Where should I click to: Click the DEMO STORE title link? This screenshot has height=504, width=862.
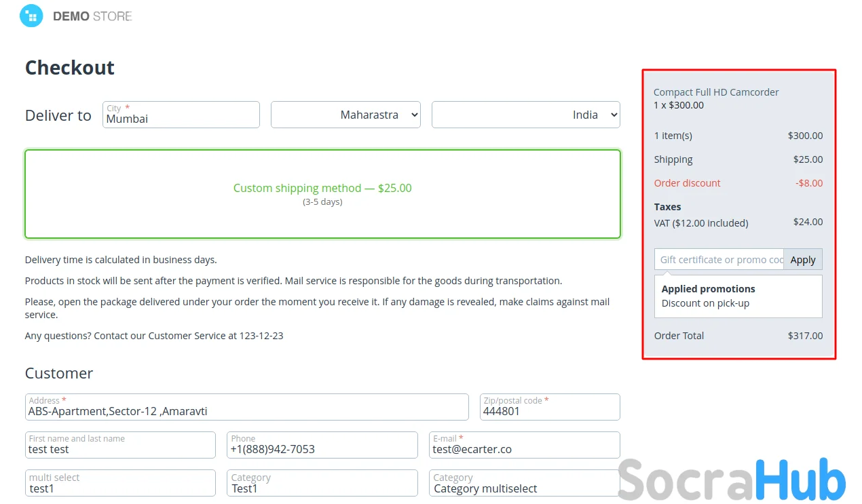coord(92,16)
